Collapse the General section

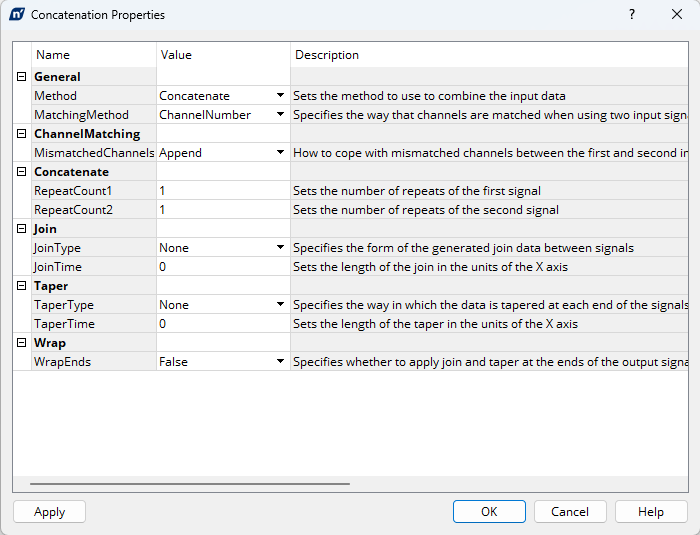pos(22,77)
